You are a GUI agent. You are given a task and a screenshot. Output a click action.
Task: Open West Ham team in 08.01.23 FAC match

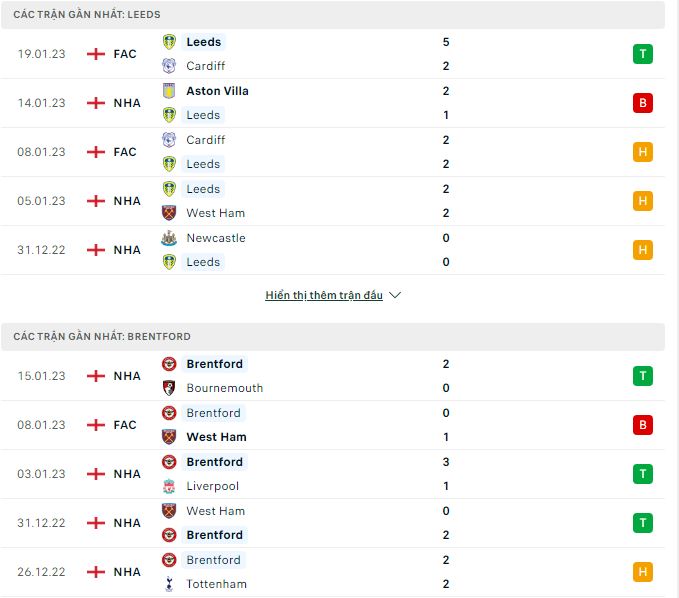pyautogui.click(x=216, y=437)
